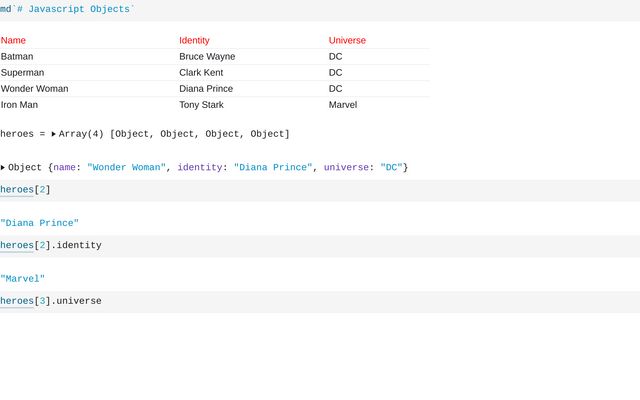Select the 'Batman' table cell
This screenshot has height=400, width=640.
pos(17,56)
